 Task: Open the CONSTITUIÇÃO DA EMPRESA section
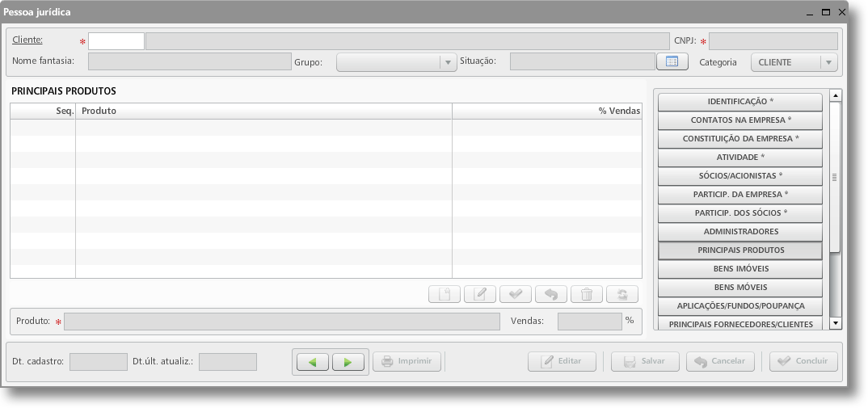point(740,139)
